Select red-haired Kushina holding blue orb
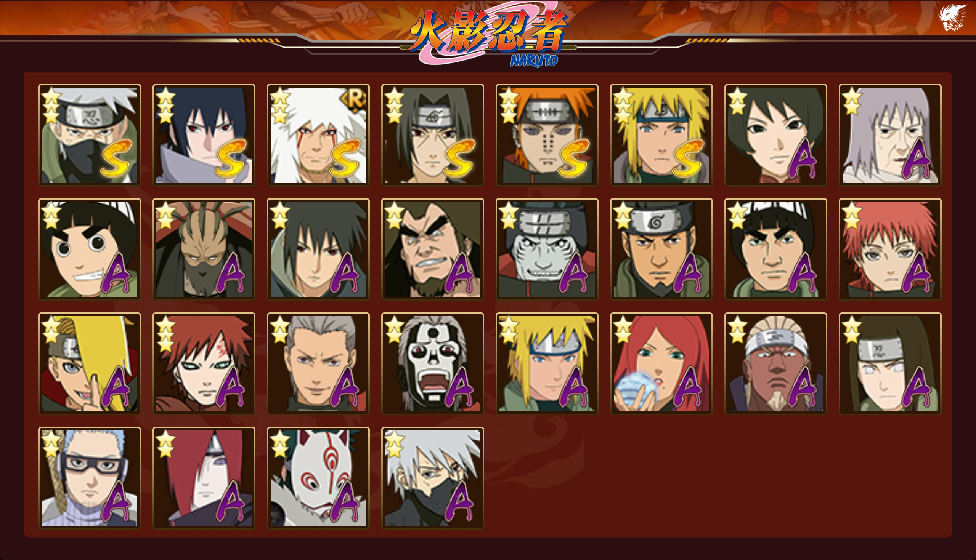The image size is (976, 560). point(661,363)
